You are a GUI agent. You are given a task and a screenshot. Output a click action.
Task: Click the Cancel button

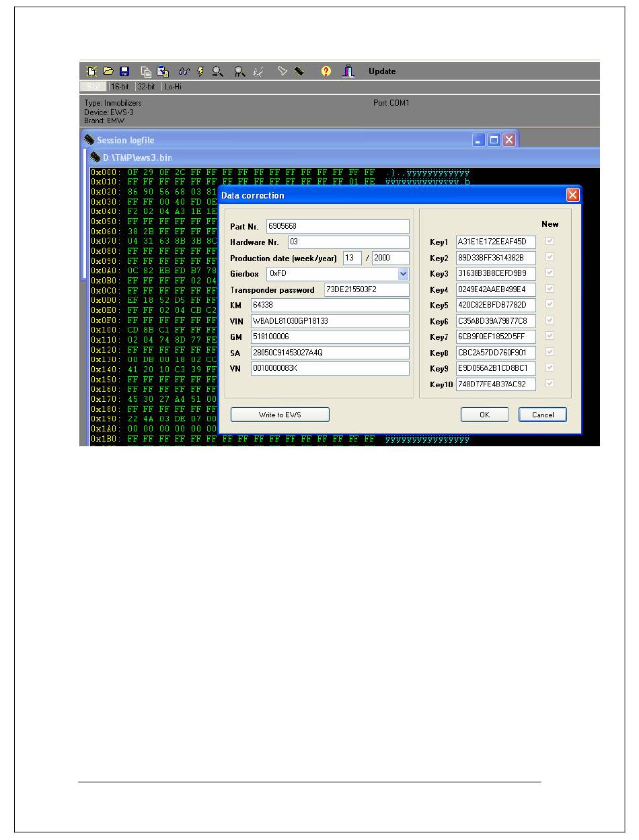(x=543, y=415)
